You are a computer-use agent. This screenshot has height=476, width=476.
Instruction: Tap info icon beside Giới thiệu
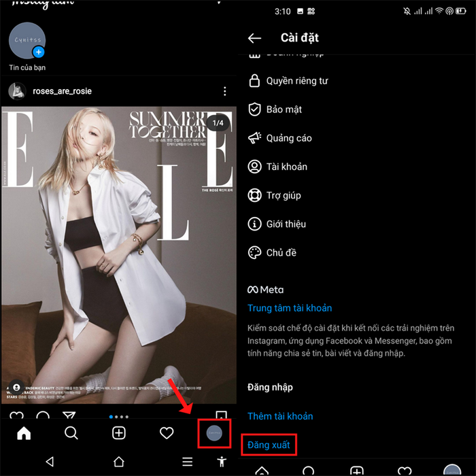(x=254, y=224)
